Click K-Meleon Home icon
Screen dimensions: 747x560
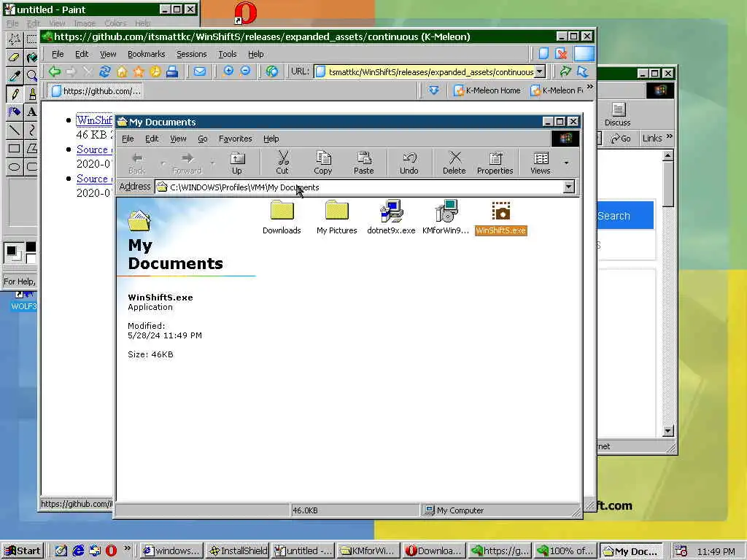pyautogui.click(x=122, y=72)
